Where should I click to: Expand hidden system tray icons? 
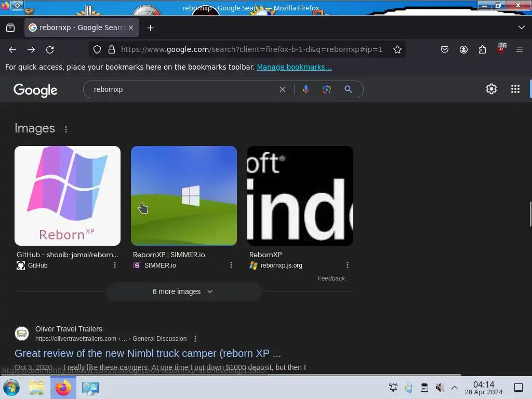(455, 388)
